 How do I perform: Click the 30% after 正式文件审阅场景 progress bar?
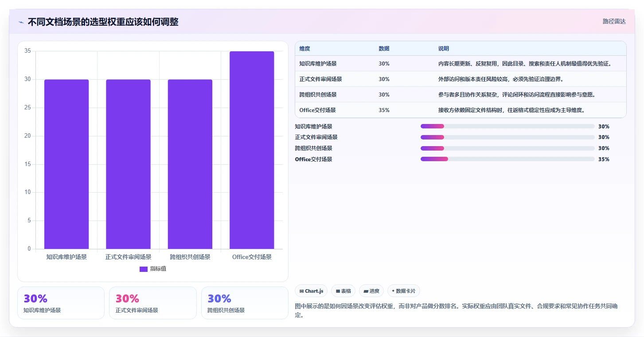[x=604, y=137]
